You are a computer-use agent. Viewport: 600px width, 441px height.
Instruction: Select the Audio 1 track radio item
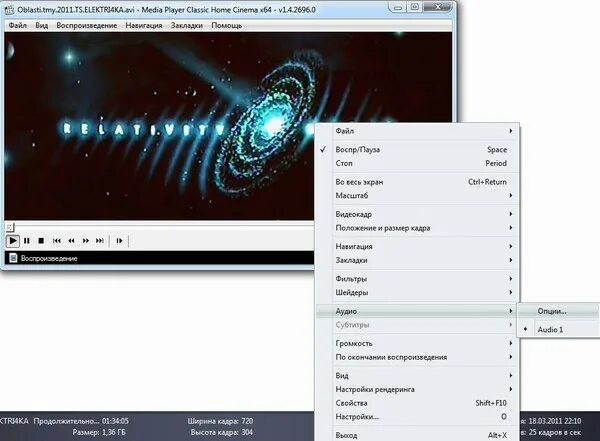point(558,330)
